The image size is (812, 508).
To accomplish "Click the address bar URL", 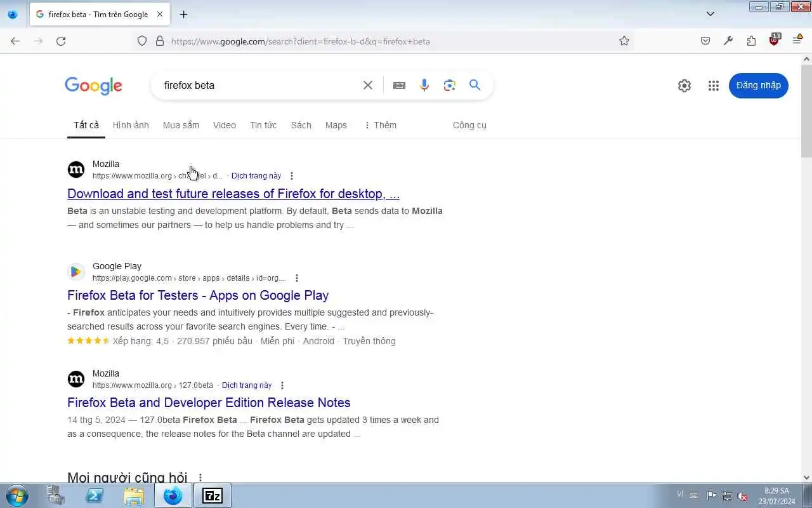I will 301,41.
